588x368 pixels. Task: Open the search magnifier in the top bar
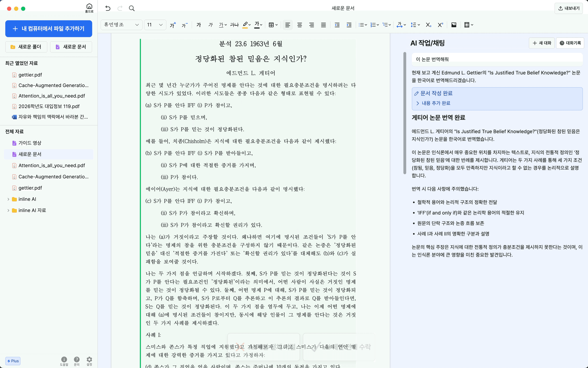[132, 8]
